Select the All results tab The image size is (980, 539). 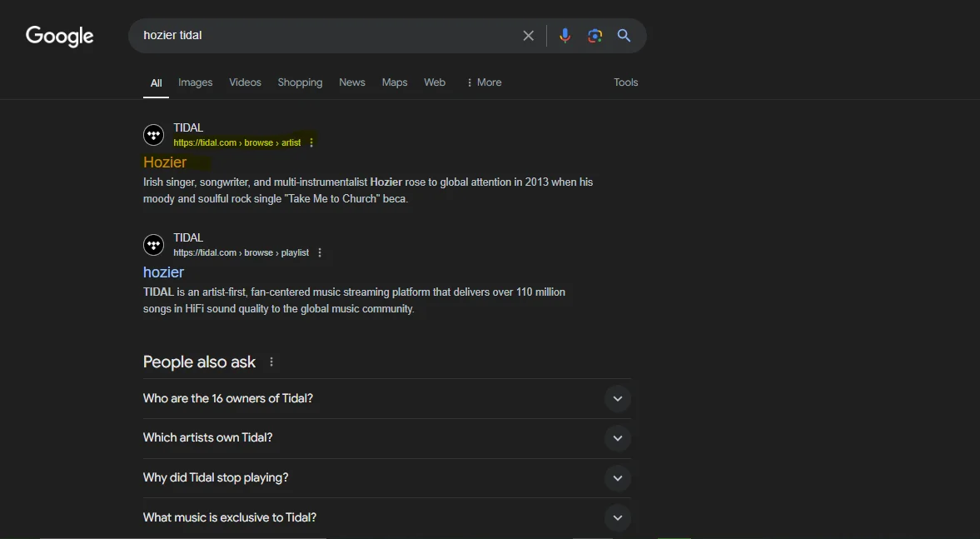(x=157, y=82)
